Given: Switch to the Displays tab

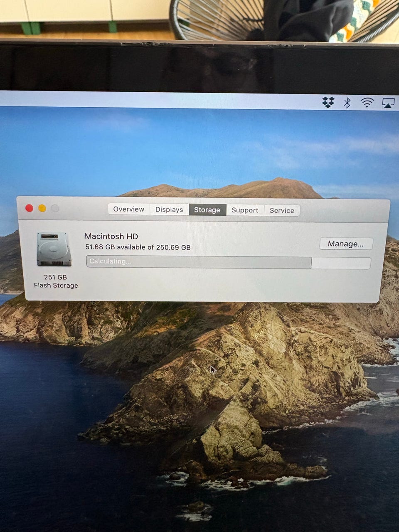Looking at the screenshot, I should (169, 209).
